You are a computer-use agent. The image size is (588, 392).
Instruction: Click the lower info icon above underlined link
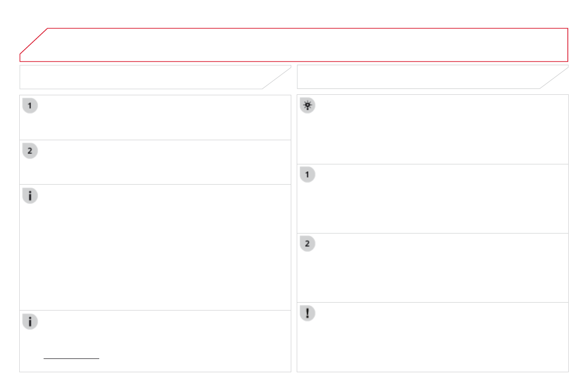pyautogui.click(x=30, y=322)
